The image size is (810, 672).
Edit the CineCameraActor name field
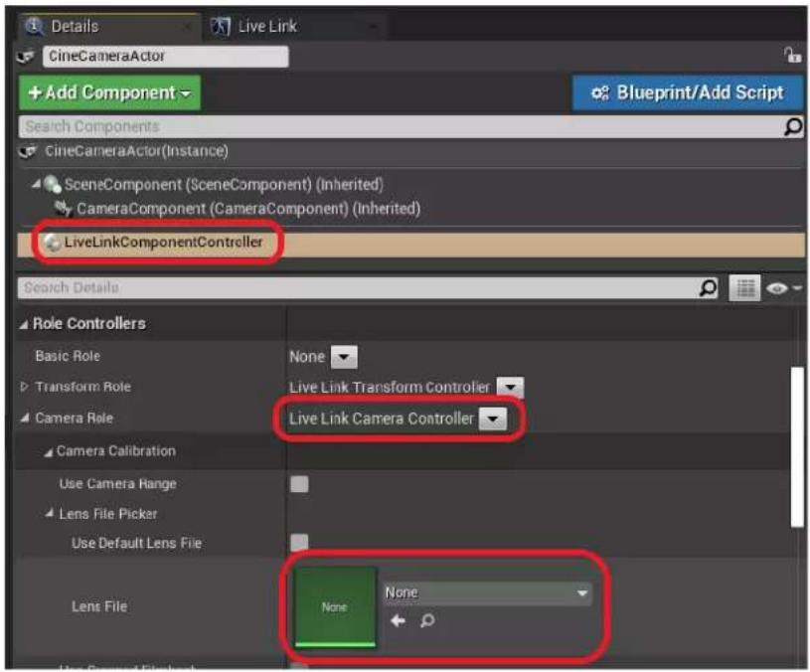click(165, 56)
